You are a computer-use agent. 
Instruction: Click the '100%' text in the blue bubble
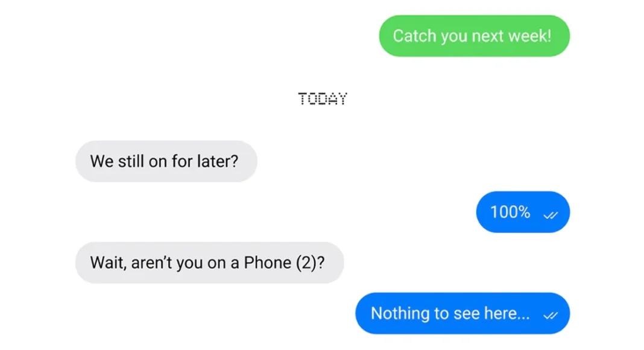tap(510, 212)
